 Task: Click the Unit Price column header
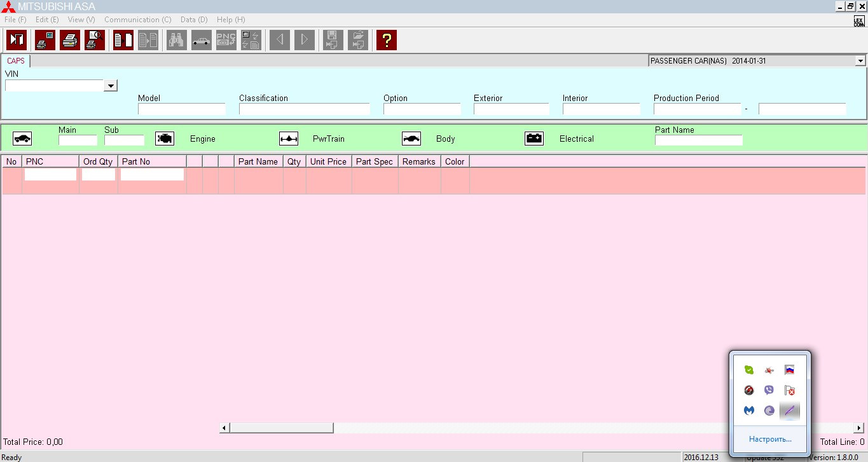[x=329, y=161]
